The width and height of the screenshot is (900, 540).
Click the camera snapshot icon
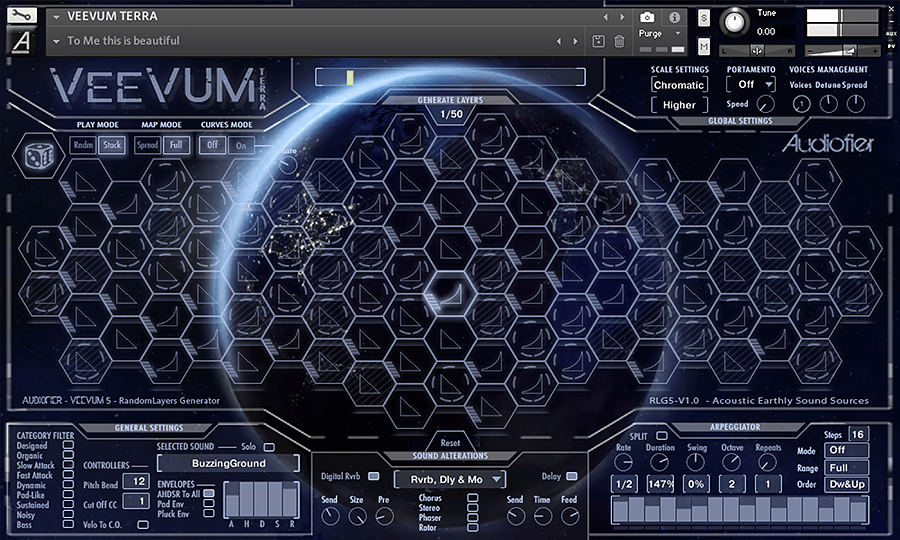647,17
